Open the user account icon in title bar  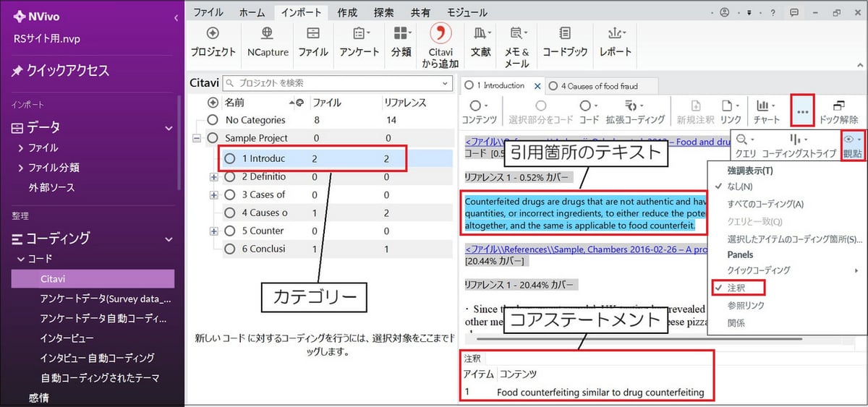[726, 12]
